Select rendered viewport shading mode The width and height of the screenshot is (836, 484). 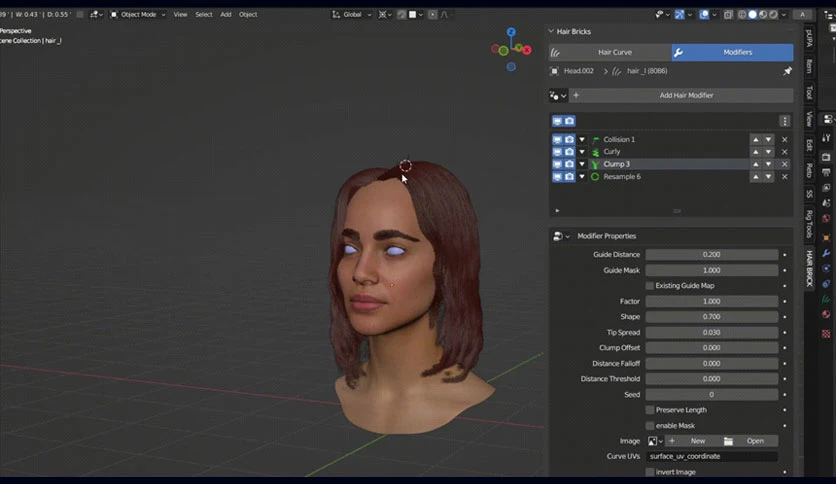(773, 14)
